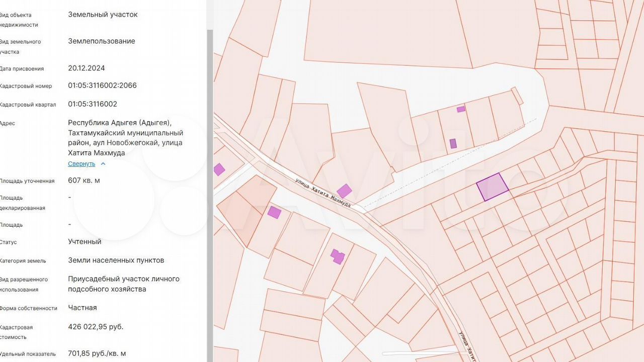Image resolution: width=644 pixels, height=362 pixels.
Task: Click cadastral number 01:05:3116002:2066
Action: [102, 85]
